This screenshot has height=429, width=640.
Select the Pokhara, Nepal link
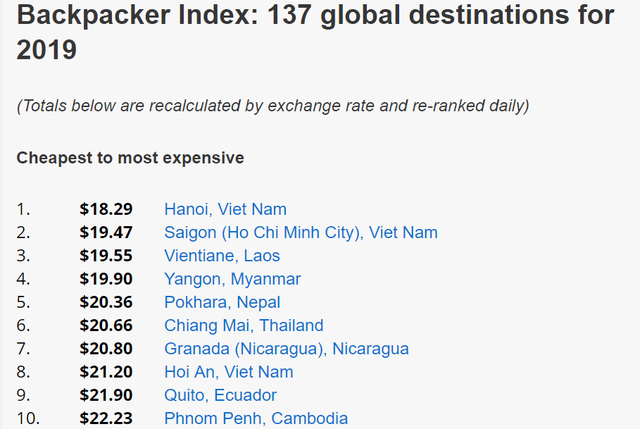222,302
